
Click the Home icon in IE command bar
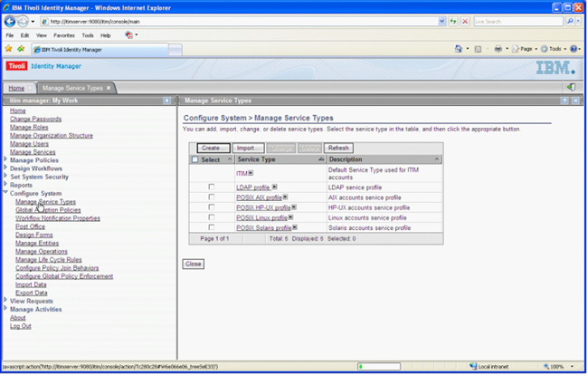(x=459, y=49)
